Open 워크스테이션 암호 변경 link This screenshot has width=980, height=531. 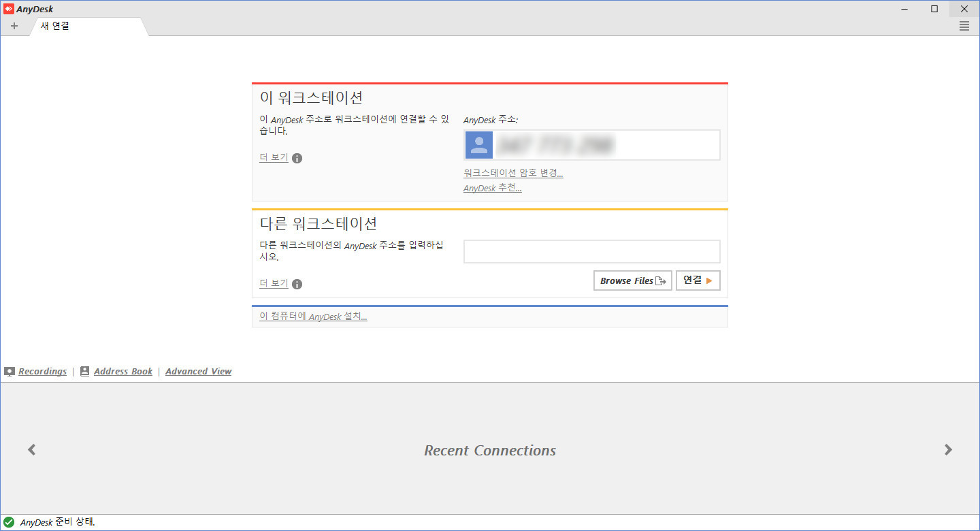click(x=513, y=173)
